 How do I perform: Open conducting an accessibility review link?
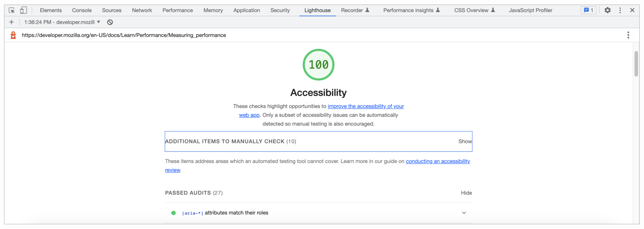pyautogui.click(x=438, y=161)
